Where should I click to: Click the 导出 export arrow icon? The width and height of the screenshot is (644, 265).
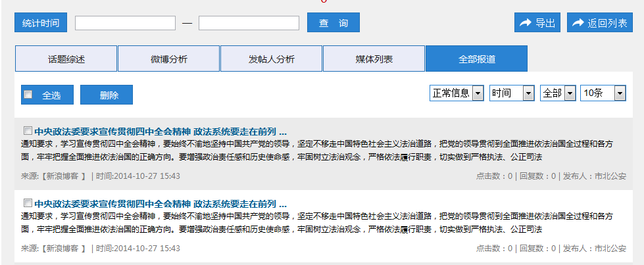[x=526, y=23]
